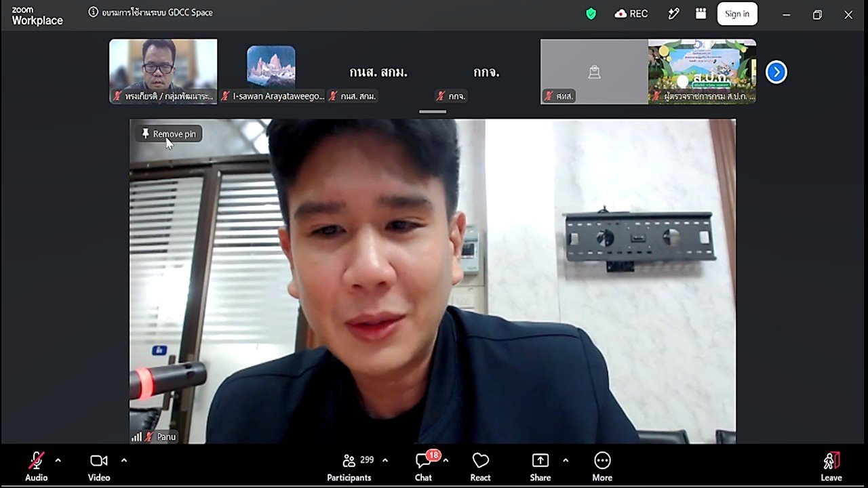868x488 pixels.
Task: Click the Sign in button
Action: click(737, 14)
